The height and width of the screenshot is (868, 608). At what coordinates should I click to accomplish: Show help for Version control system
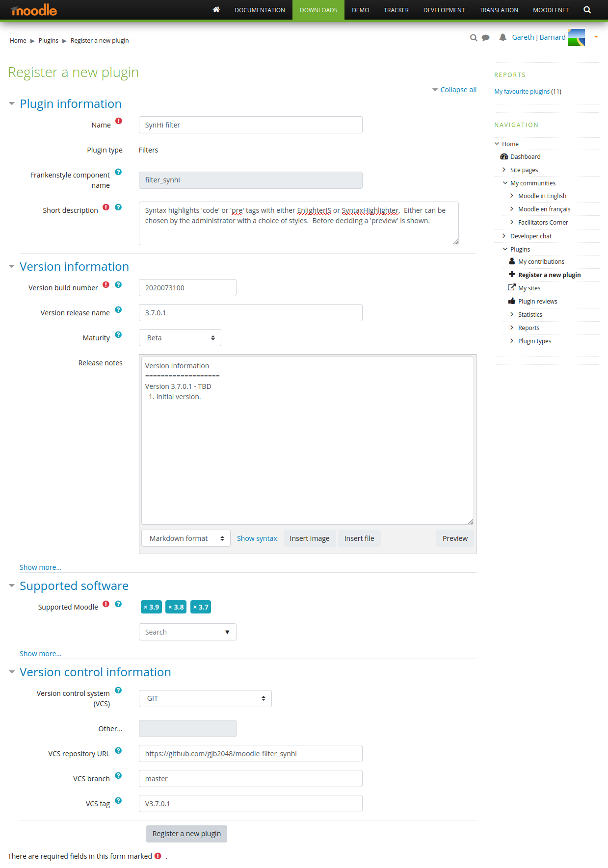pyautogui.click(x=118, y=690)
